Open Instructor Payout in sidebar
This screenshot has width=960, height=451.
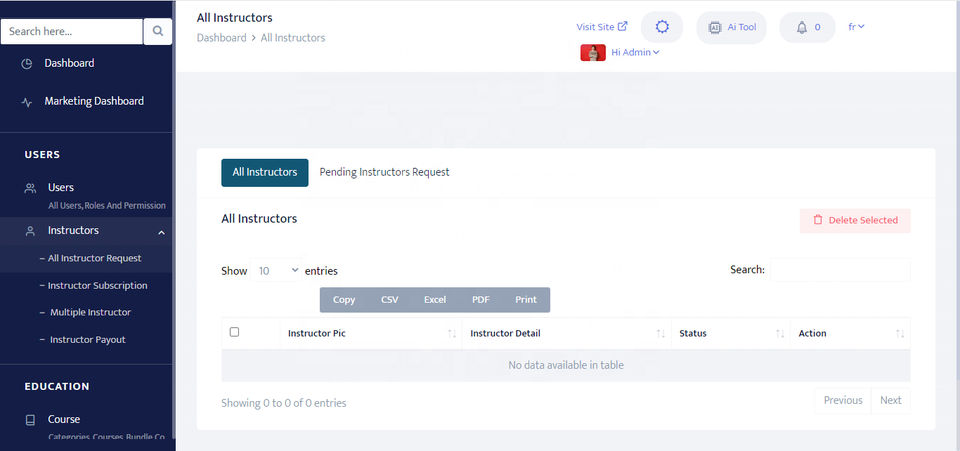point(87,340)
